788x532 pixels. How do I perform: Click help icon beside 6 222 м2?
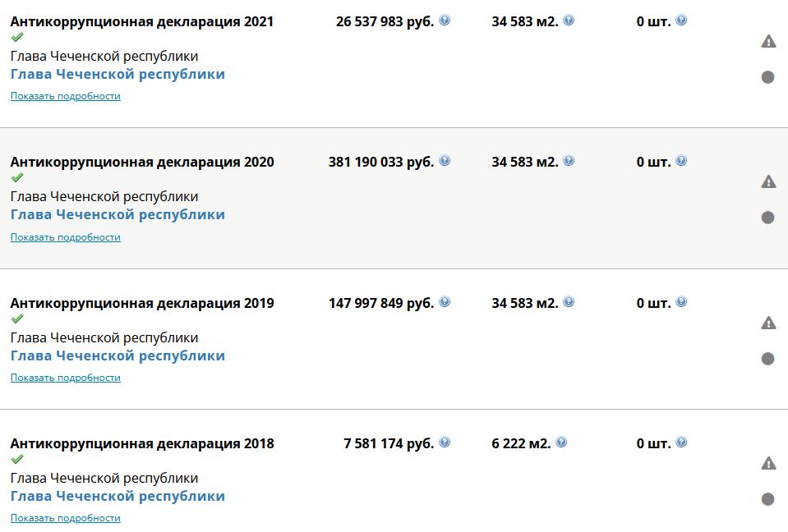[561, 443]
